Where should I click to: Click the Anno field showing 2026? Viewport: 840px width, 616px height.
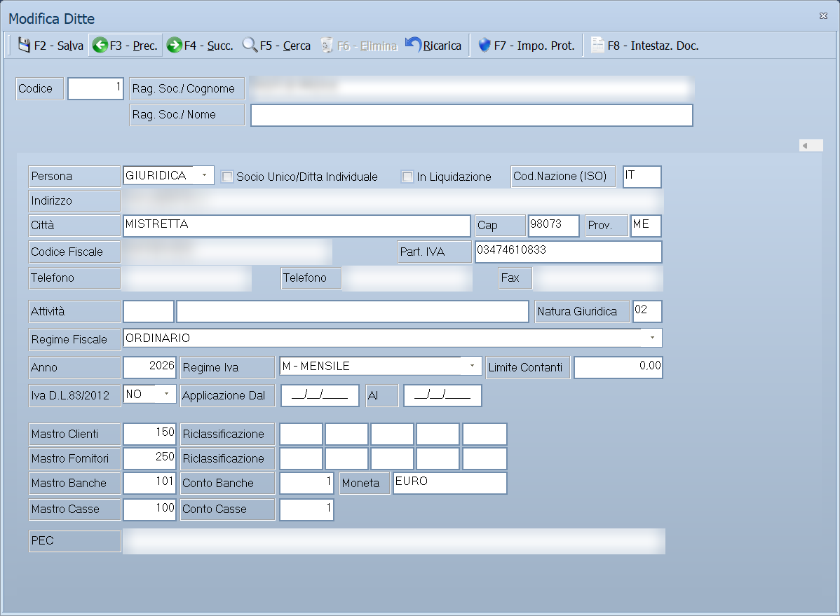149,367
